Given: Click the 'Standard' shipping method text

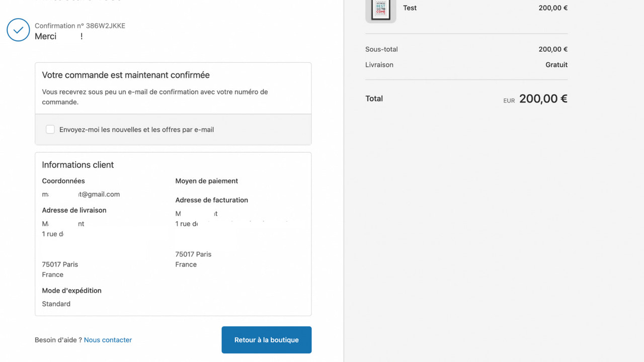Looking at the screenshot, I should coord(56,304).
